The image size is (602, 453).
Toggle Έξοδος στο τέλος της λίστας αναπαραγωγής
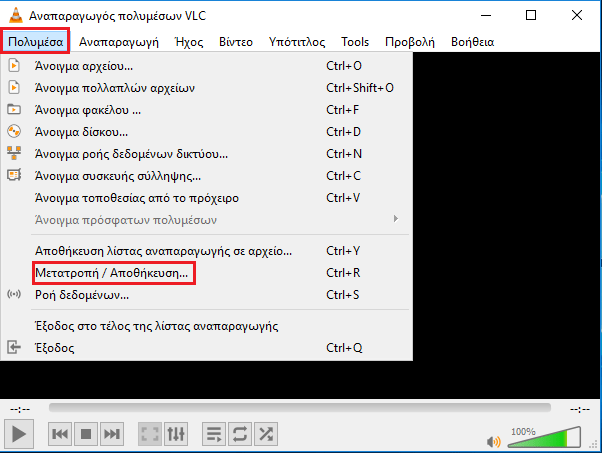coord(207,326)
